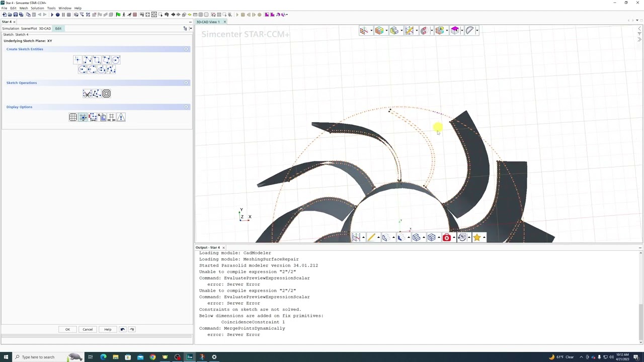Viewport: 644px width, 362px height.
Task: Select the Create Point sketch tool
Action: pyautogui.click(x=77, y=60)
